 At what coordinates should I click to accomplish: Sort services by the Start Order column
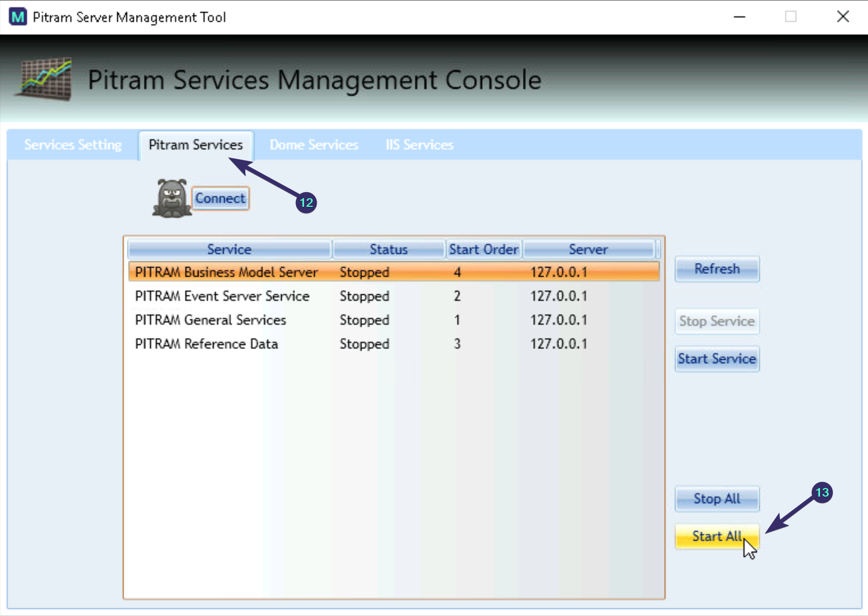484,249
